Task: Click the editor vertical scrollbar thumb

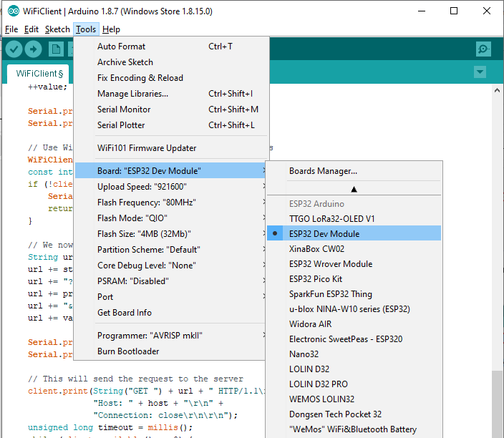Action: coord(498,404)
